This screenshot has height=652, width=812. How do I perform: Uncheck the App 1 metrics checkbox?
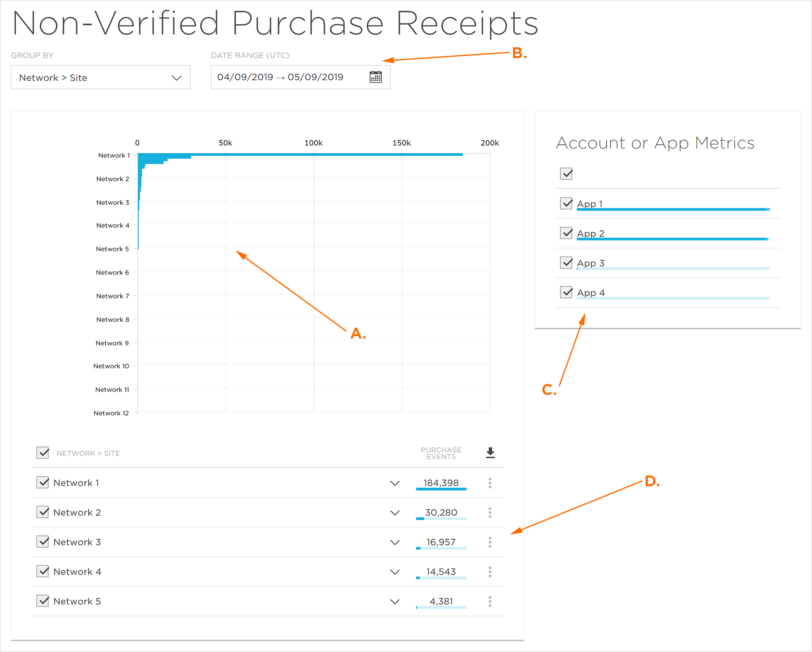566,203
